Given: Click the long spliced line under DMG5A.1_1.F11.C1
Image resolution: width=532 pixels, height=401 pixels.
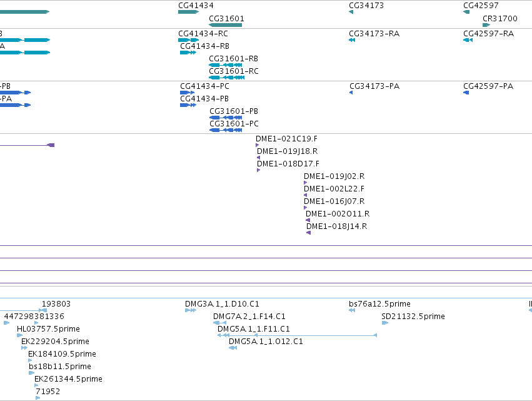Looking at the screenshot, I should (297, 335).
